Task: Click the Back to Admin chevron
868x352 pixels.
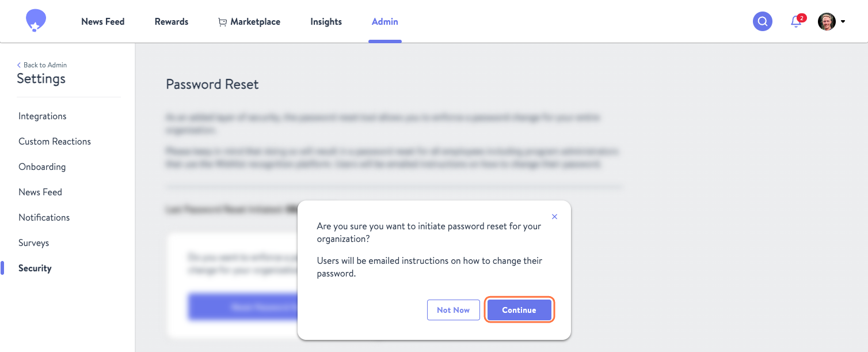Action: point(19,65)
